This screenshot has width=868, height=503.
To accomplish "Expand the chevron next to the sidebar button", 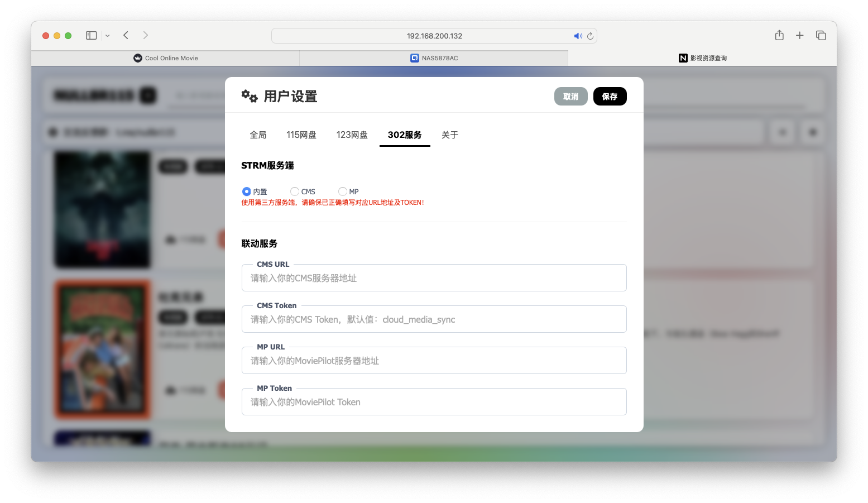I will click(x=107, y=35).
